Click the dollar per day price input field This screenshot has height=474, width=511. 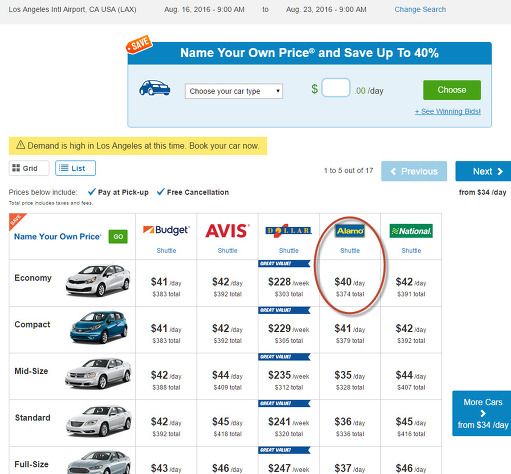click(x=336, y=88)
